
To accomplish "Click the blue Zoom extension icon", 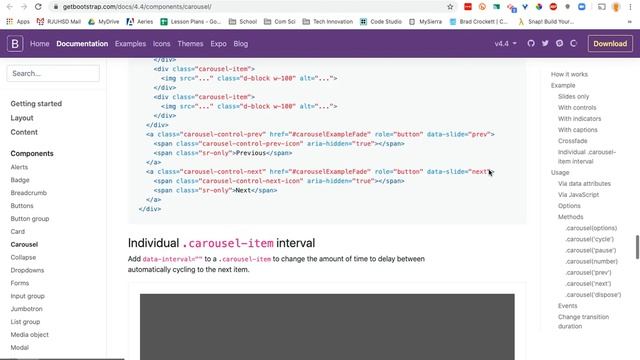I will point(582,7).
